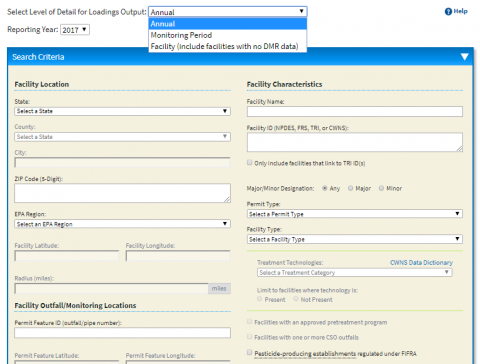Click the Pesticide-producing establishments underlined term
This screenshot has width=480, height=364.
pyautogui.click(x=305, y=354)
